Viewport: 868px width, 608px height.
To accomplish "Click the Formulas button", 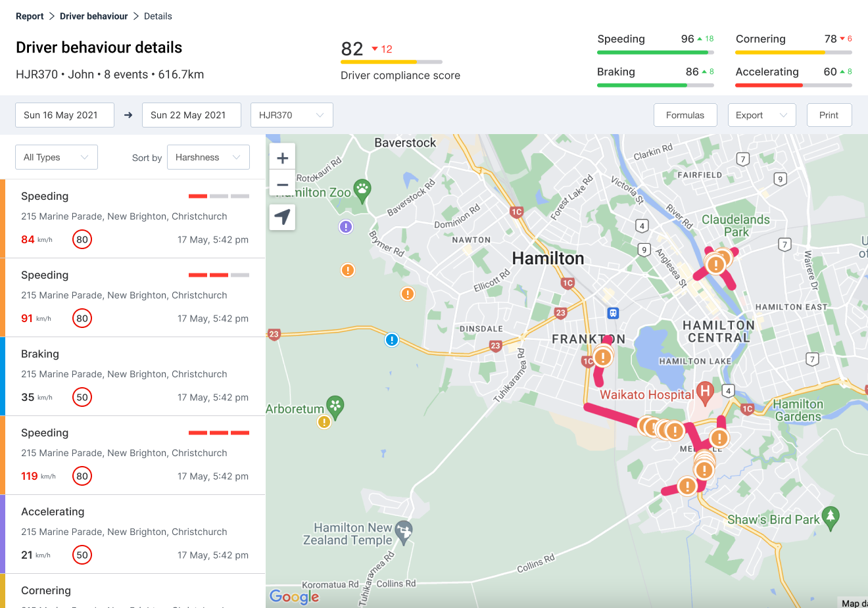I will click(685, 115).
